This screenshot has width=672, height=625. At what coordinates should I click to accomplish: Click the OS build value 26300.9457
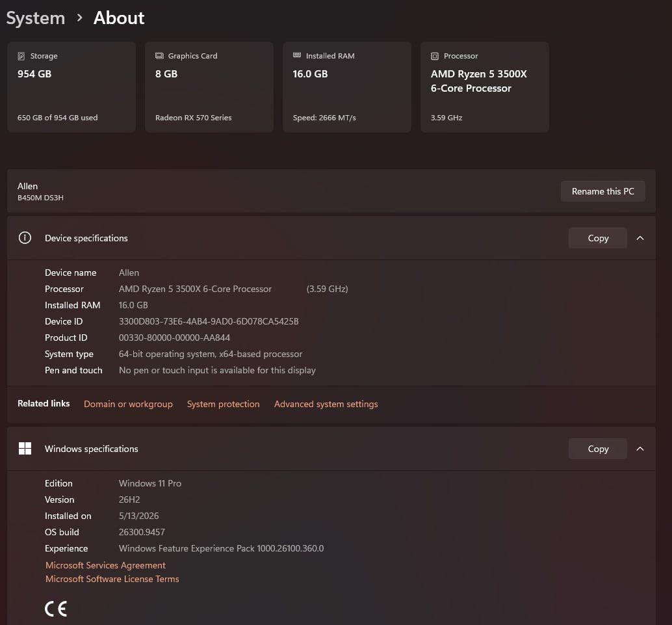click(142, 532)
